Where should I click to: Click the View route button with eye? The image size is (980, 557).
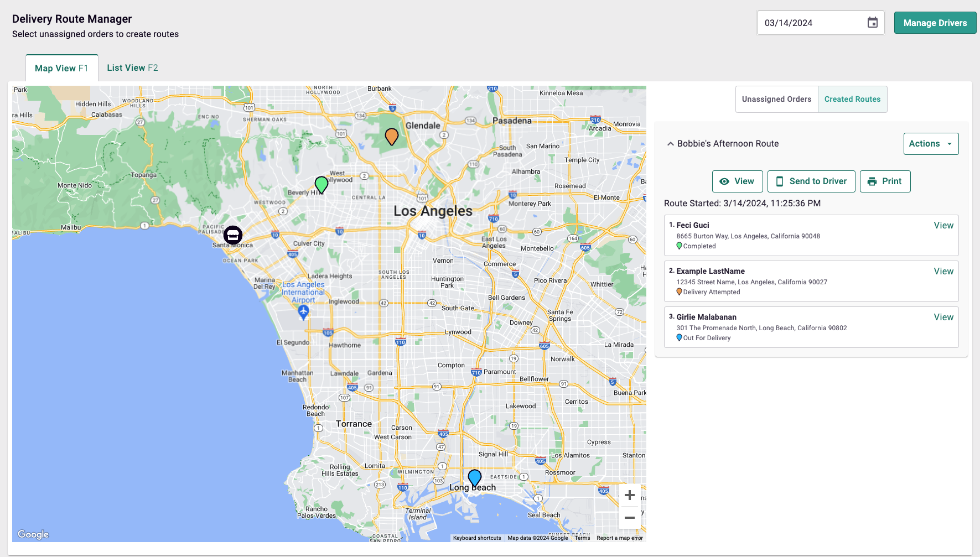pos(737,181)
